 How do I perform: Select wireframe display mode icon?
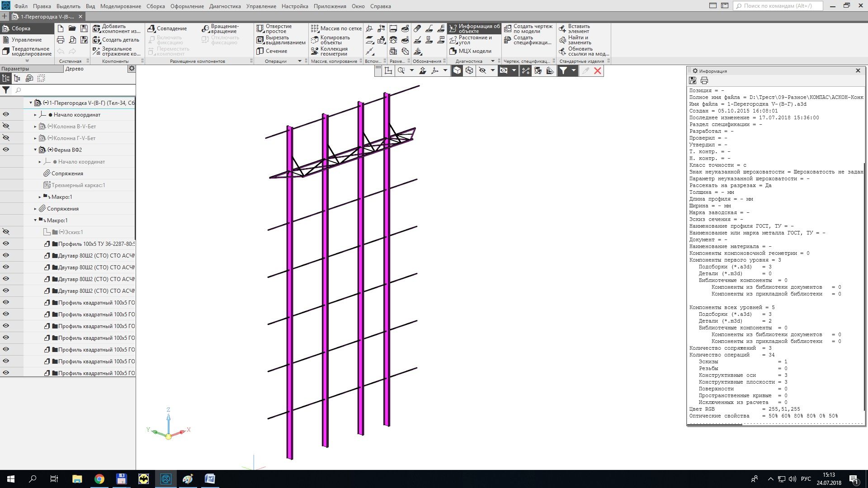(469, 70)
